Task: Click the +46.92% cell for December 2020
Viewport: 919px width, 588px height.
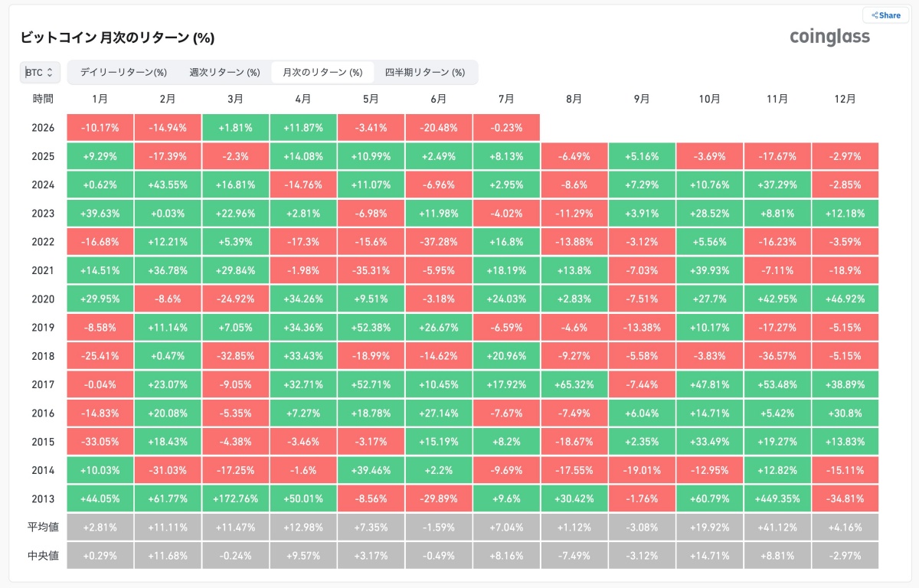Action: pos(845,299)
